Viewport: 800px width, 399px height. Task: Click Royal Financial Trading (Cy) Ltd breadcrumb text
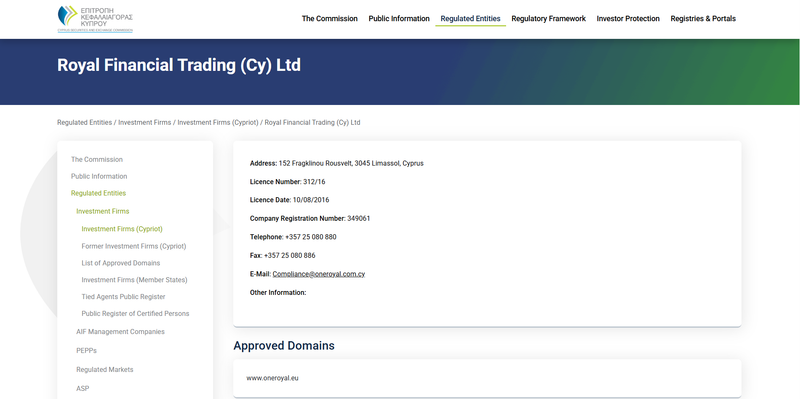[x=313, y=122]
